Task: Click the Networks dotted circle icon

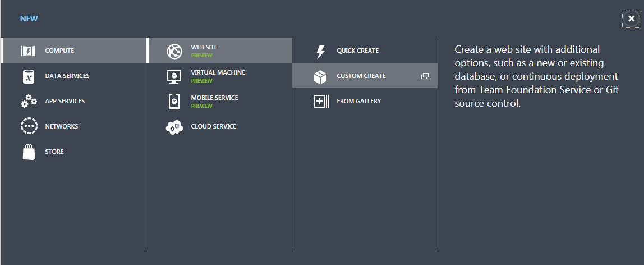Action: [x=29, y=126]
